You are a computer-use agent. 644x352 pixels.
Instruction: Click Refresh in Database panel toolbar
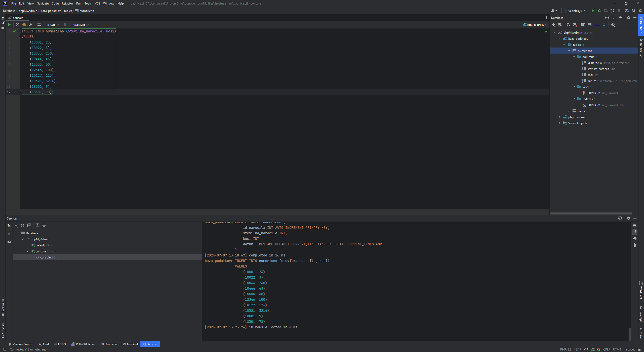pos(568,25)
